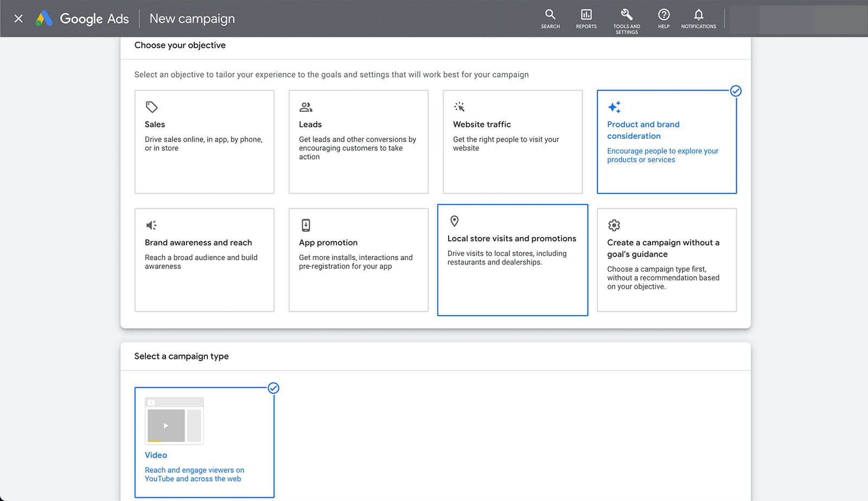Click 'Get more installs, interactions' description

[x=355, y=262]
